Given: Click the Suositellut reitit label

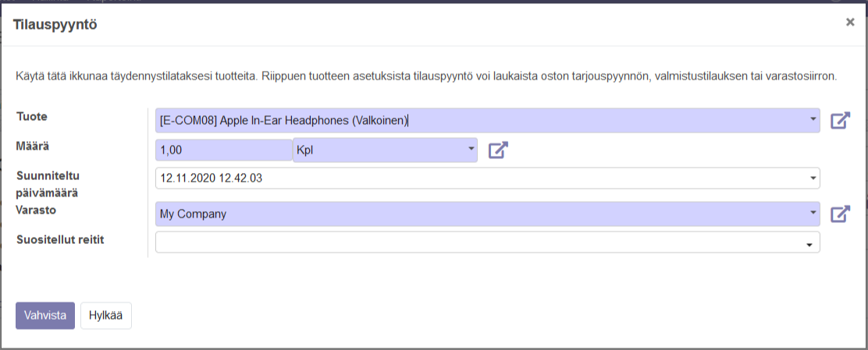Looking at the screenshot, I should coord(60,239).
